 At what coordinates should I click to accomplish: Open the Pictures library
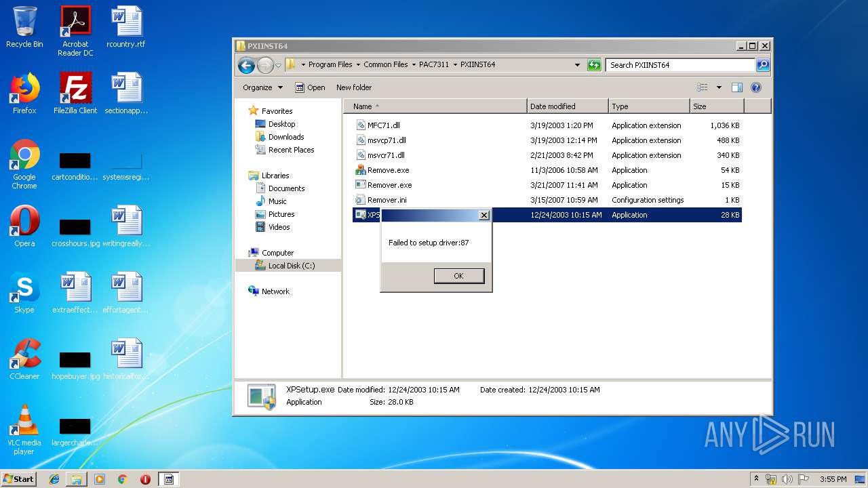281,214
